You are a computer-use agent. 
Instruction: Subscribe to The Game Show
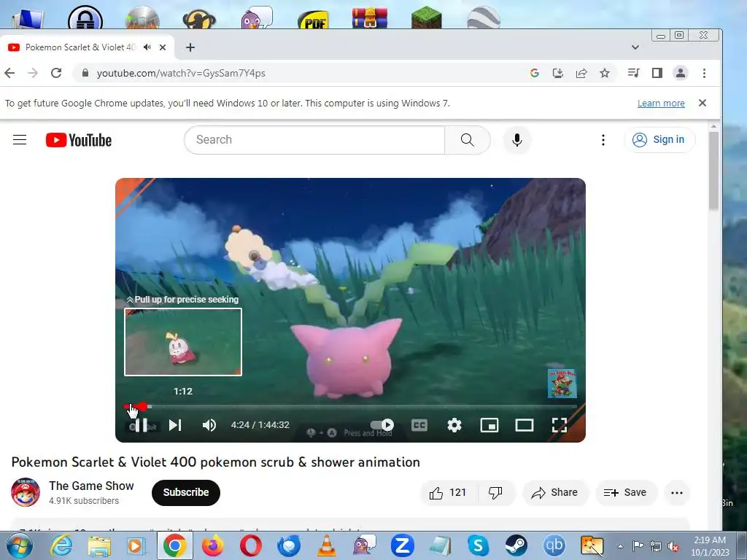pos(186,492)
